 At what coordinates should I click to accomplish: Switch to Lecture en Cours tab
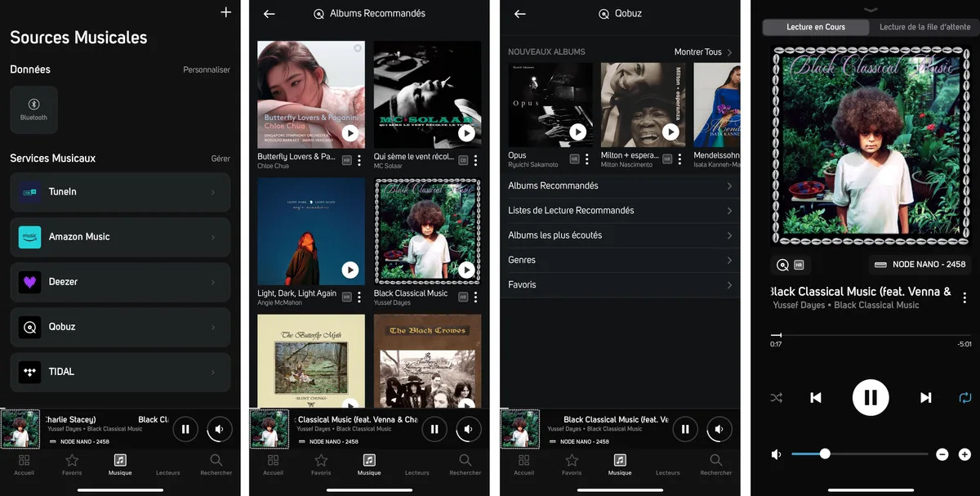[816, 27]
